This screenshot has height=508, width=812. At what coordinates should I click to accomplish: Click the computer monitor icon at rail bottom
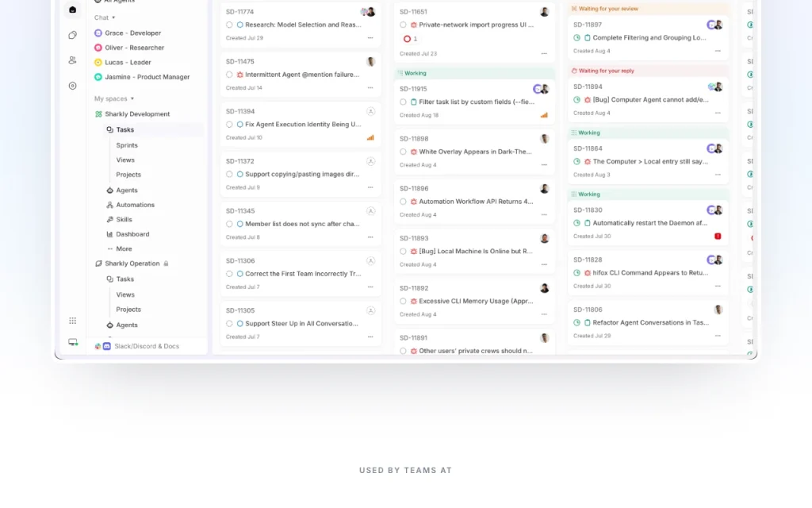tap(73, 342)
